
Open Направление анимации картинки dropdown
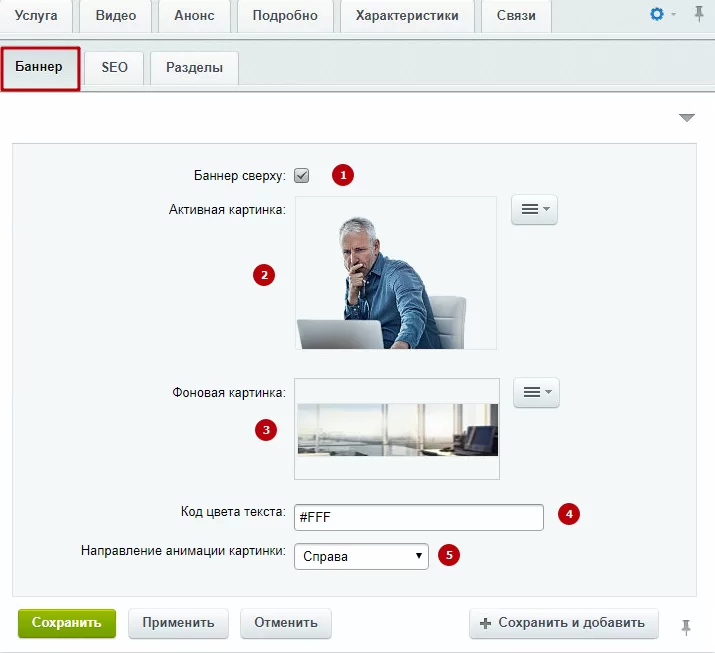361,556
